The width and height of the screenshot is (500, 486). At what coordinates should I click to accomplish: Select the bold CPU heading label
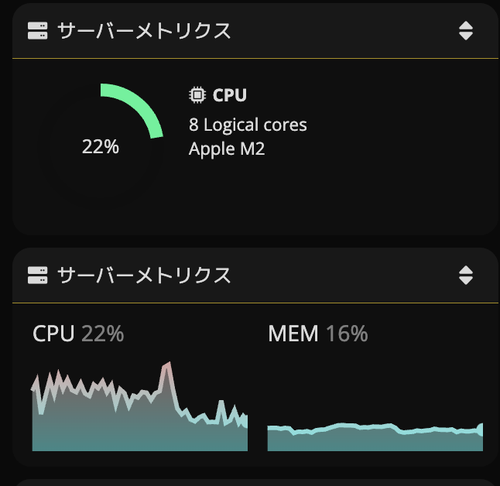point(230,95)
